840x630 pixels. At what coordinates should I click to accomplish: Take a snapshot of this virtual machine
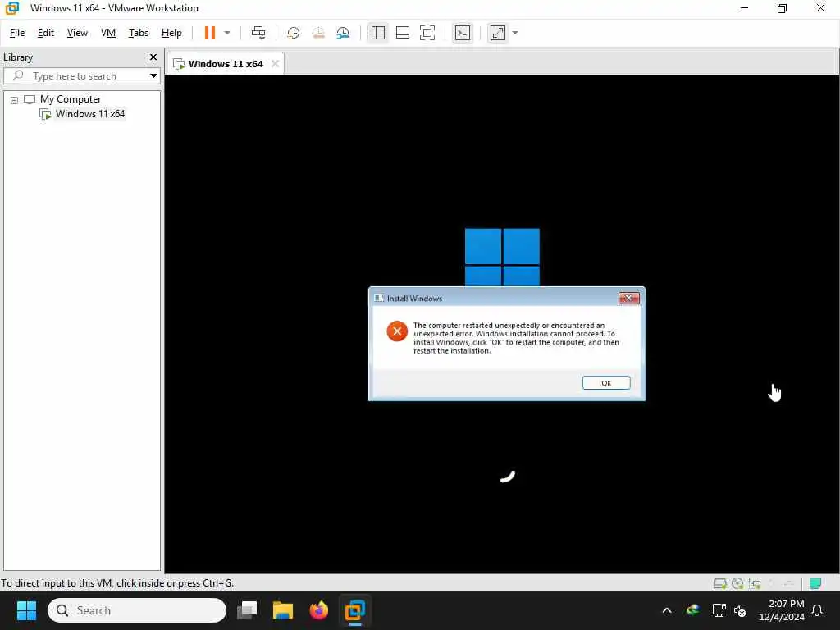click(x=293, y=33)
